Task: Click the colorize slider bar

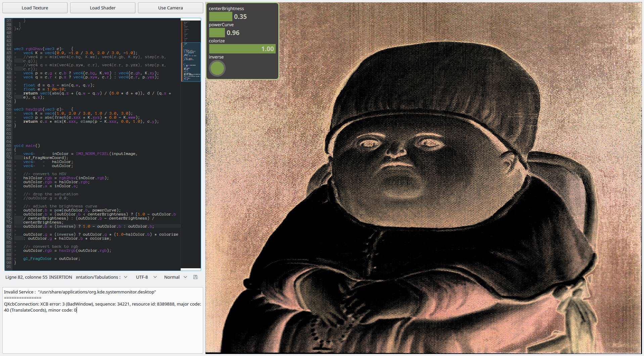Action: tap(242, 49)
